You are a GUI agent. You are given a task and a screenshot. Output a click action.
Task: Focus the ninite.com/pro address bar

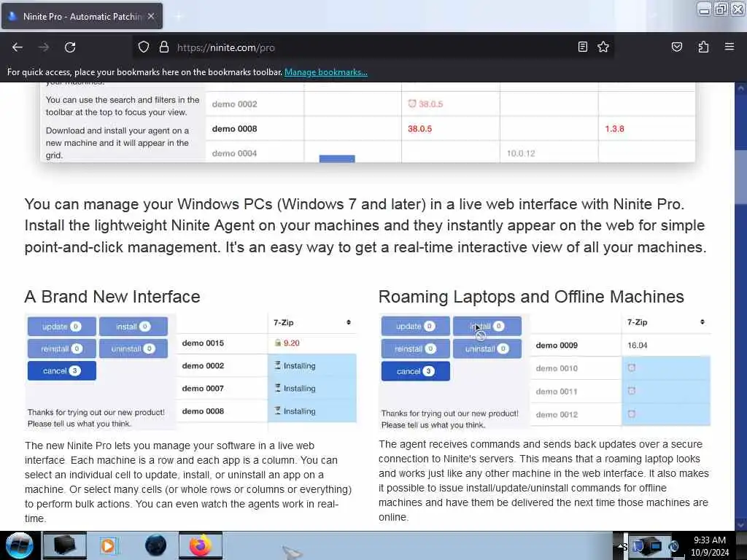pyautogui.click(x=371, y=47)
